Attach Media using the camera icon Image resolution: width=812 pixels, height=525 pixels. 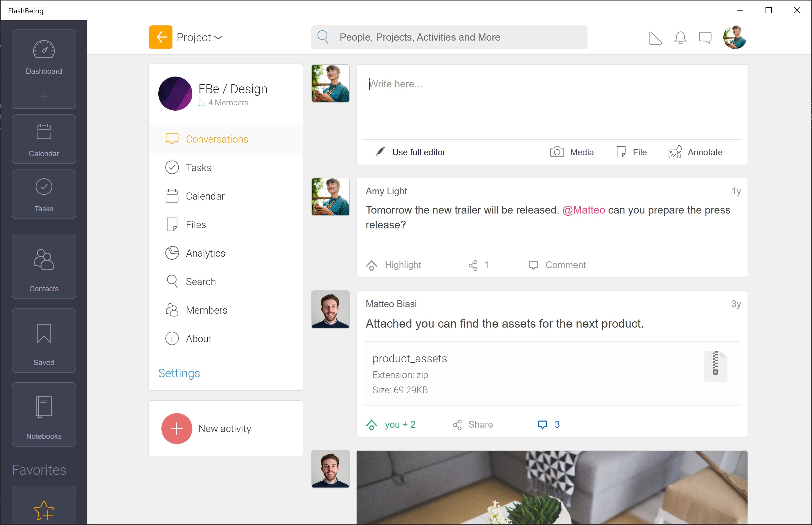point(557,152)
